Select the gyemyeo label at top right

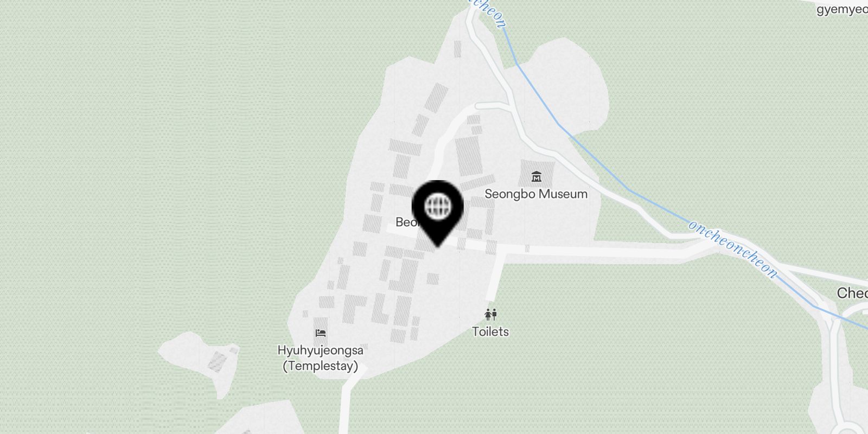pyautogui.click(x=842, y=10)
